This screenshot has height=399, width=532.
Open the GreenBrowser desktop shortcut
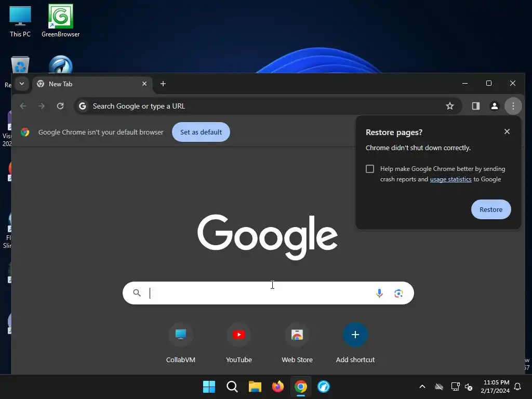[60, 21]
